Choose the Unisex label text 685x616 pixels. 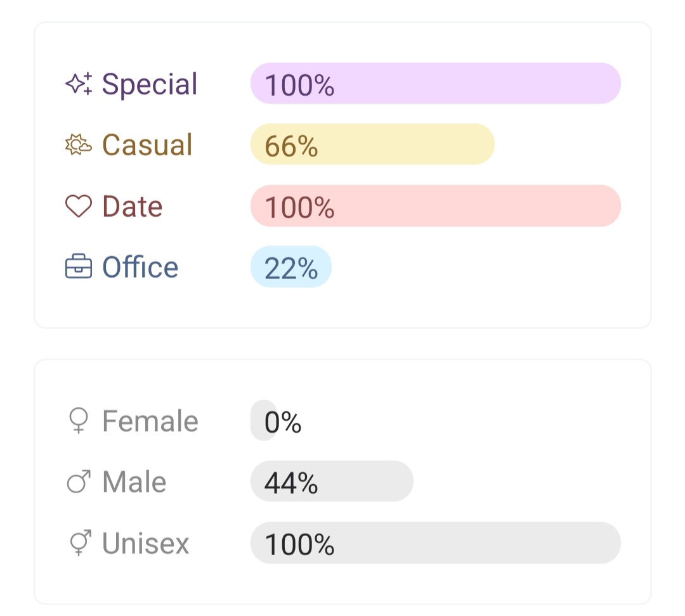[x=146, y=543]
